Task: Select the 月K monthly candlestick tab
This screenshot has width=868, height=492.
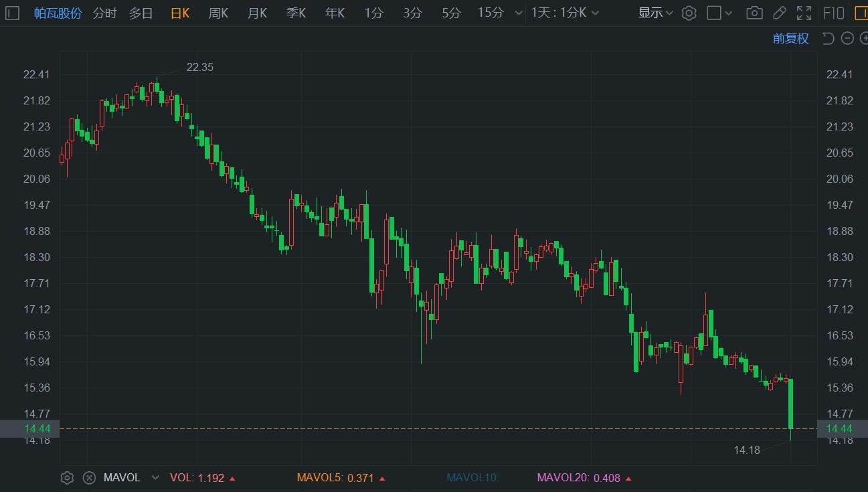Action: click(x=258, y=13)
